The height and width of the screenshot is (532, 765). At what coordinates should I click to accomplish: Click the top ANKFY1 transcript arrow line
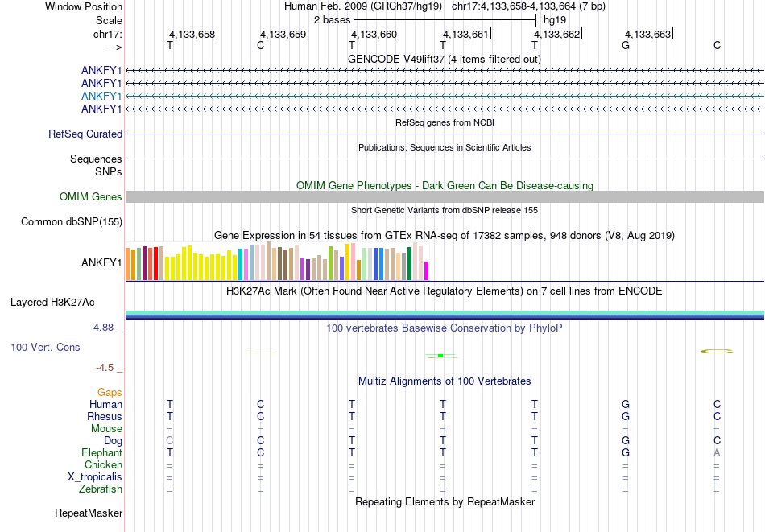tap(445, 71)
